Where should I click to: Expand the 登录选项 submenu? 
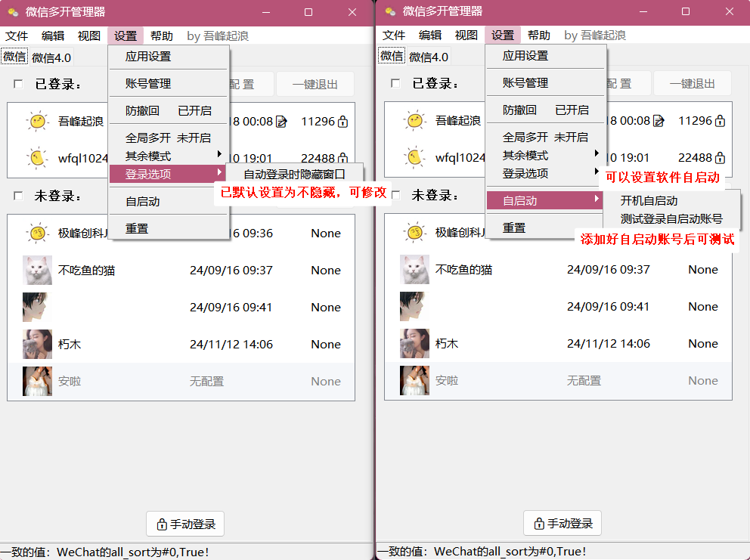pos(150,173)
